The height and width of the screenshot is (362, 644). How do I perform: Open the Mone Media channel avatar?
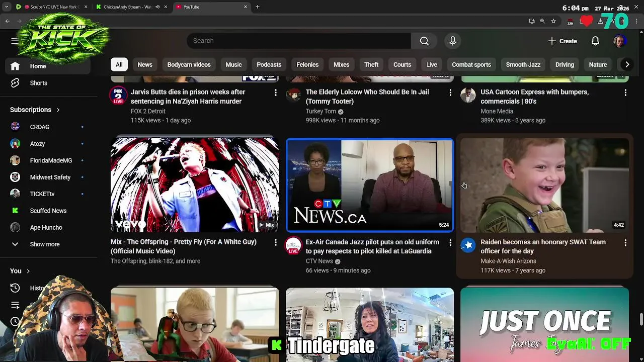coord(468,95)
